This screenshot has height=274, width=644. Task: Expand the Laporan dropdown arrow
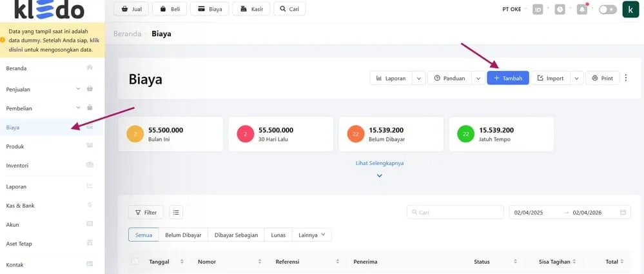point(419,78)
